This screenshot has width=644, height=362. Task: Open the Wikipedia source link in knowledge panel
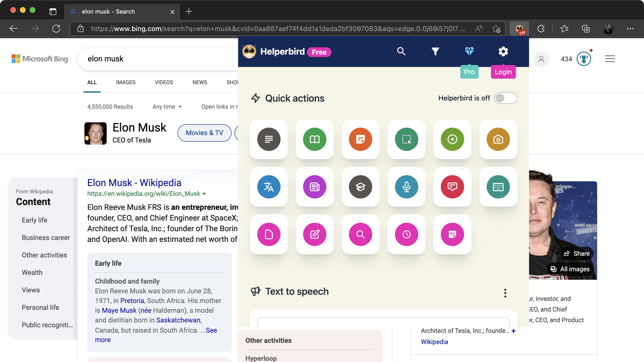(434, 342)
